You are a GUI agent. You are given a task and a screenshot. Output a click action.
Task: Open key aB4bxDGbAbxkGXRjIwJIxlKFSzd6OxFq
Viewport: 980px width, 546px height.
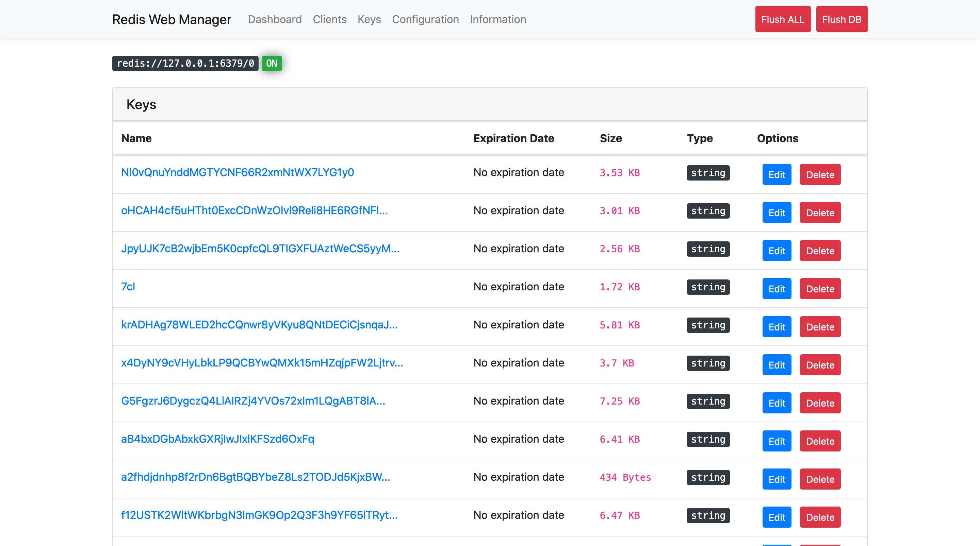tap(218, 439)
